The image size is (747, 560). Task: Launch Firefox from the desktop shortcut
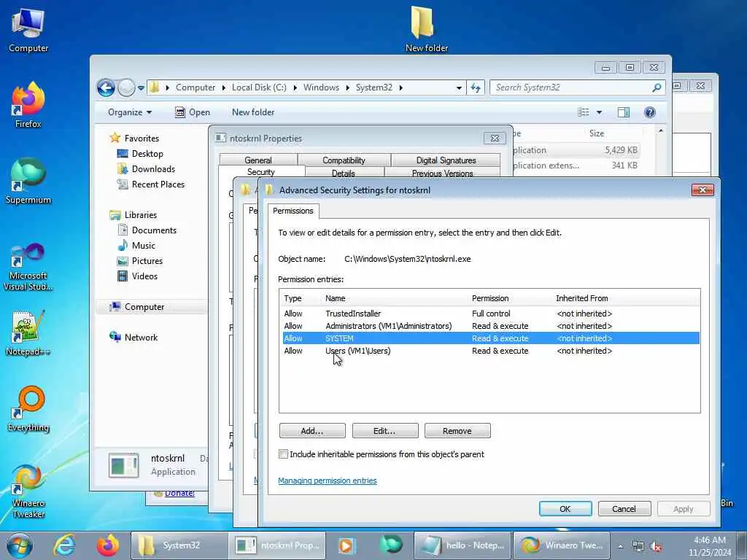[x=28, y=105]
